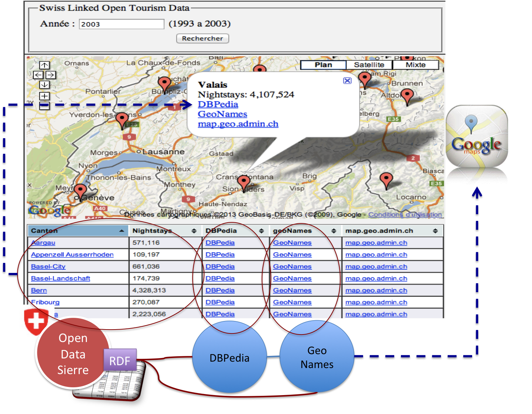Open DBPedia link in Bern row
532x414 pixels.
[220, 290]
